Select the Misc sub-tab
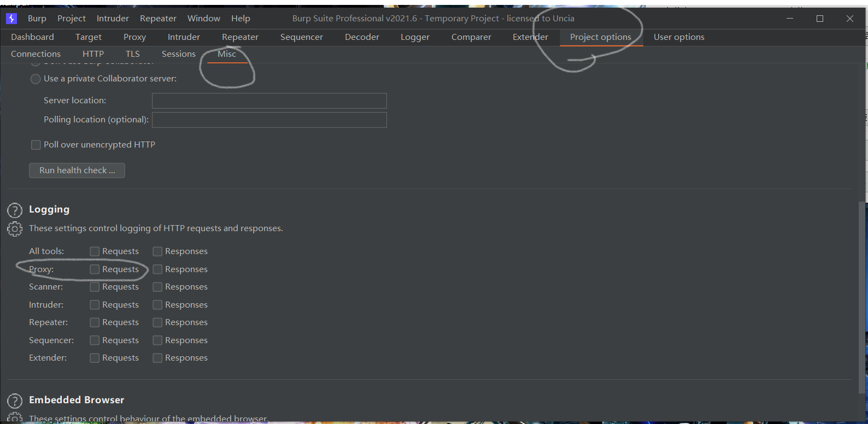The width and height of the screenshot is (868, 424). (x=227, y=54)
